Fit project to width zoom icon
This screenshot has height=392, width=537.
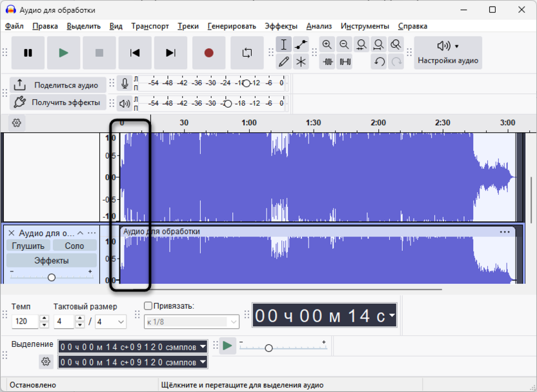click(378, 44)
